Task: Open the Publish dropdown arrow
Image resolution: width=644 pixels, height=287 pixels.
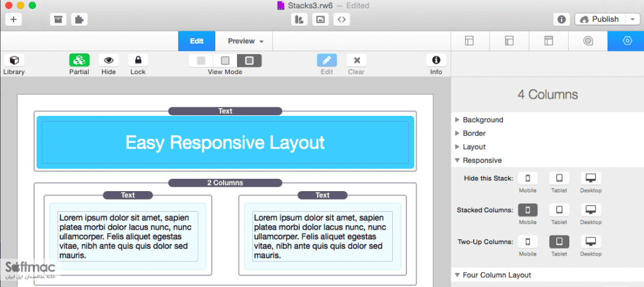Action: point(631,19)
